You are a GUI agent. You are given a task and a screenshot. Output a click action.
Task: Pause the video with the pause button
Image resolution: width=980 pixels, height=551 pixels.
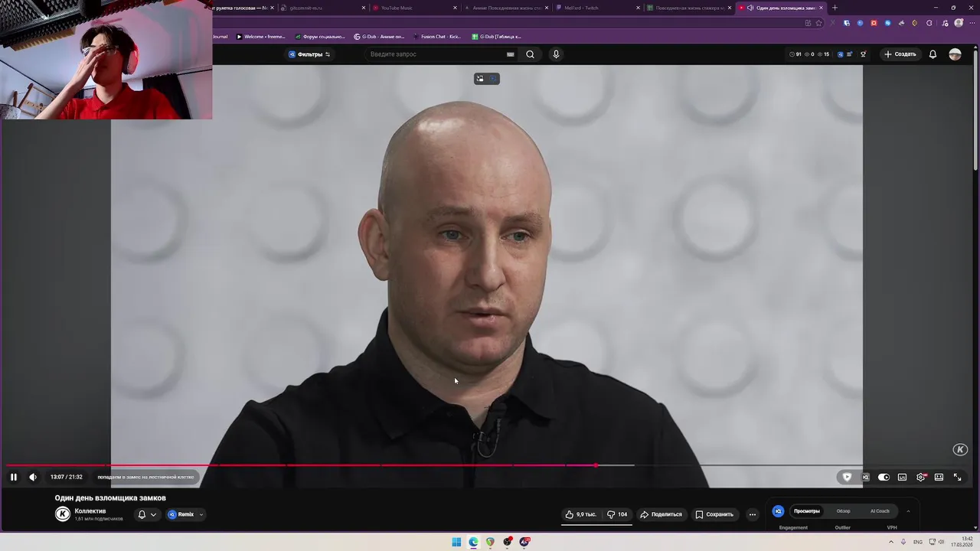13,477
